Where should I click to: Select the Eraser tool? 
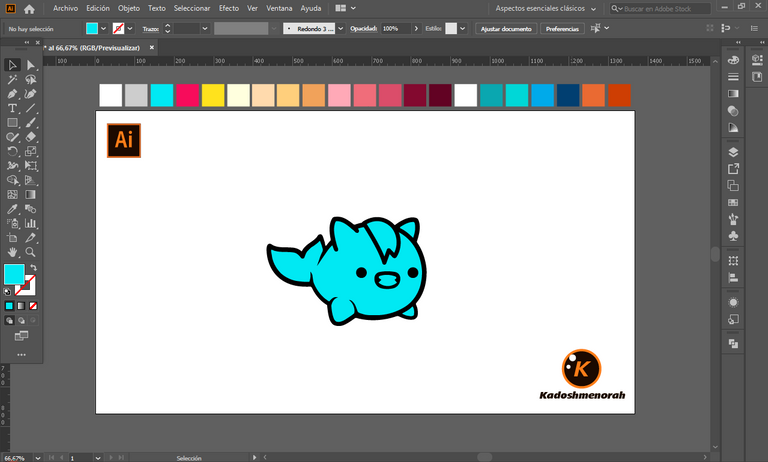tap(30, 137)
